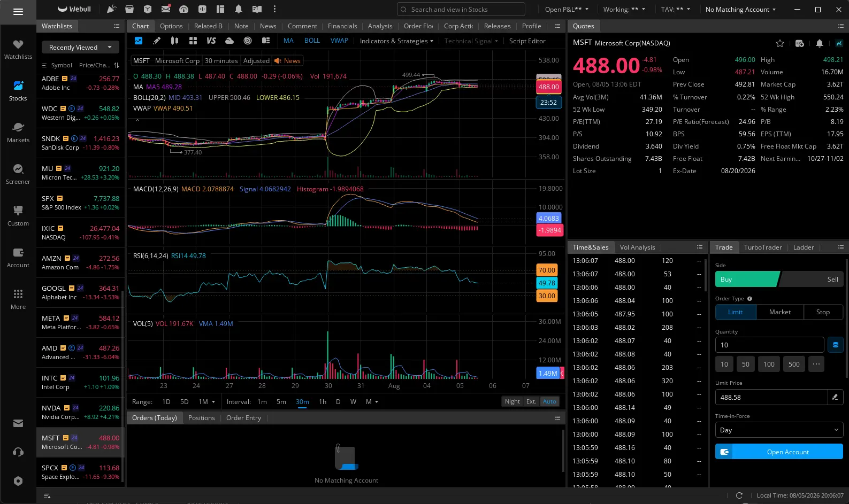Select AMZN Amazon row in watchlist

coord(80,262)
